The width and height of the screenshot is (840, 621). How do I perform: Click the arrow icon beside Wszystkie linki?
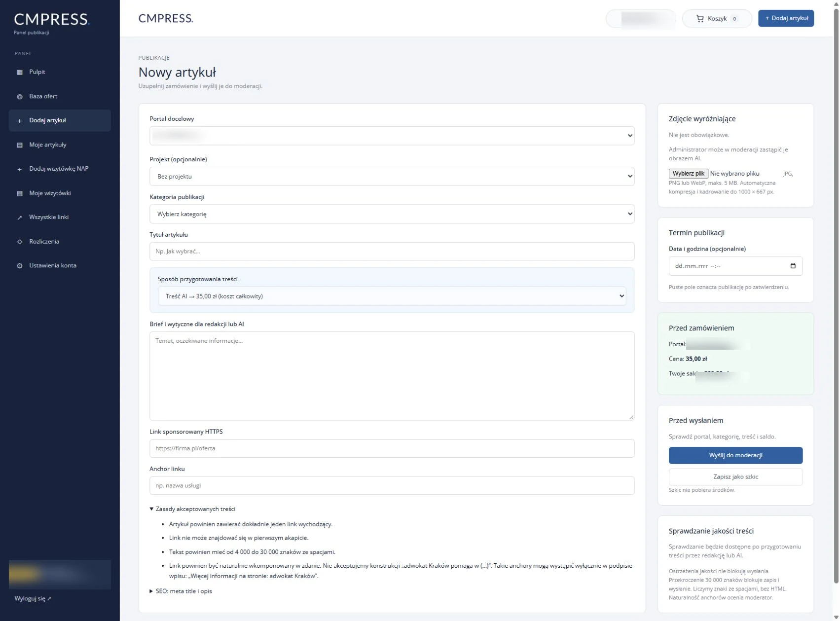point(20,218)
